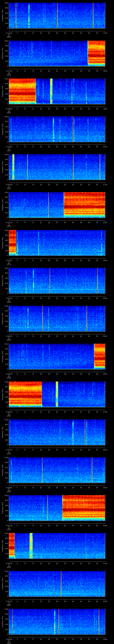Image resolution: width=114 pixels, height=644 pixels.
Task: Select the spectrogram panel starting at 10:18:00
Action: pos(57,91)
